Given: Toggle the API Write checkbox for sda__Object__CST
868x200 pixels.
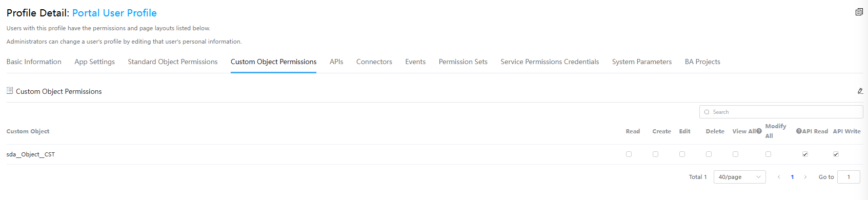Looking at the screenshot, I should pyautogui.click(x=836, y=154).
